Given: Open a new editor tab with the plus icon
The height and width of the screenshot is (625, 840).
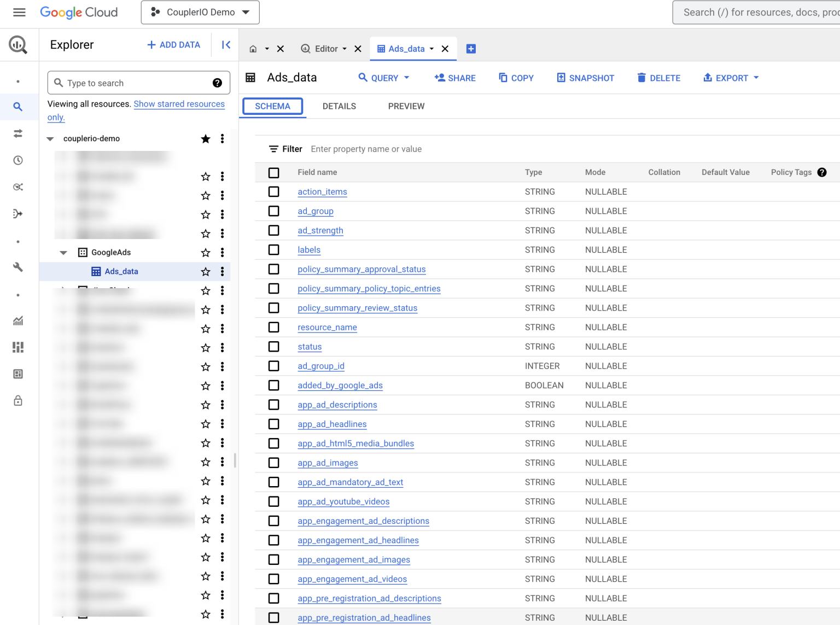Looking at the screenshot, I should 471,49.
